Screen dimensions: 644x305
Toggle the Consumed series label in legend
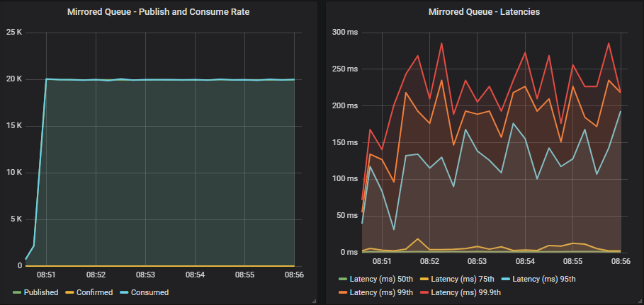[x=149, y=292]
